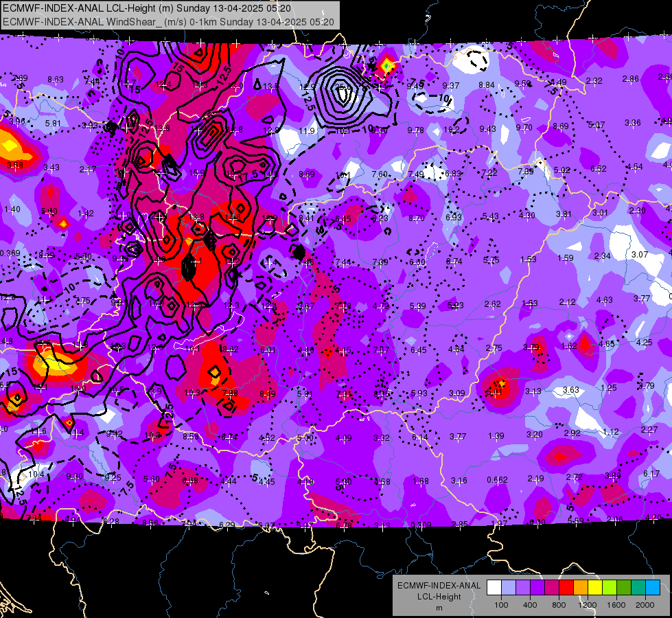Click the wind shear value 9.37
Screen dimensions: 672x618
451,86
